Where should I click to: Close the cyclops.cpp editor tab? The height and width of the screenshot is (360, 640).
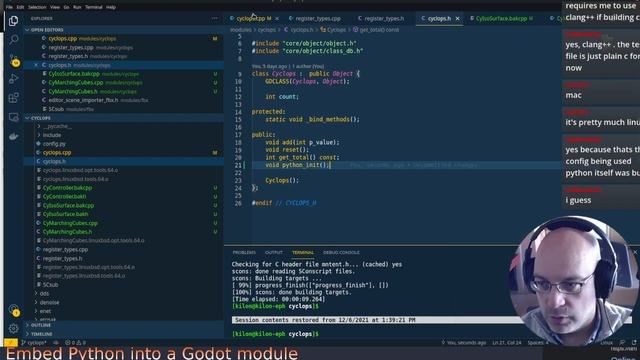pyautogui.click(x=277, y=18)
